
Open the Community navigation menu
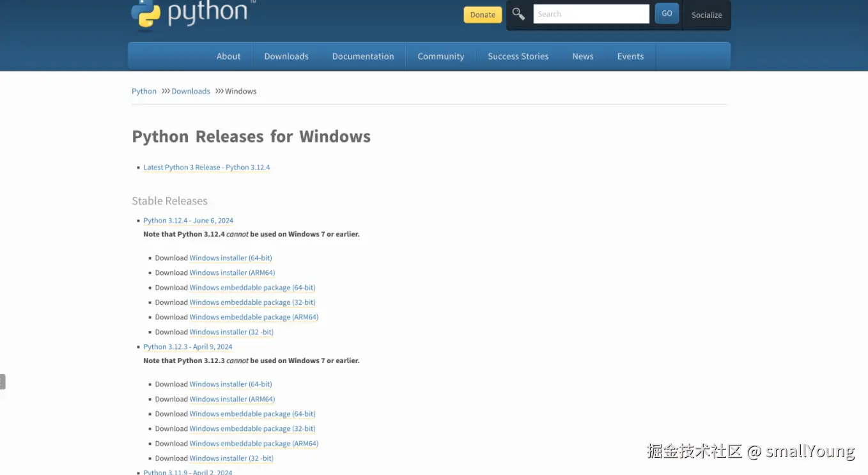(441, 56)
